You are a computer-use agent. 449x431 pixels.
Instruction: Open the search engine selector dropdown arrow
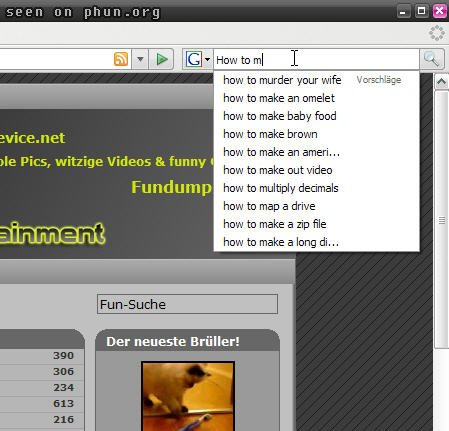tap(207, 59)
